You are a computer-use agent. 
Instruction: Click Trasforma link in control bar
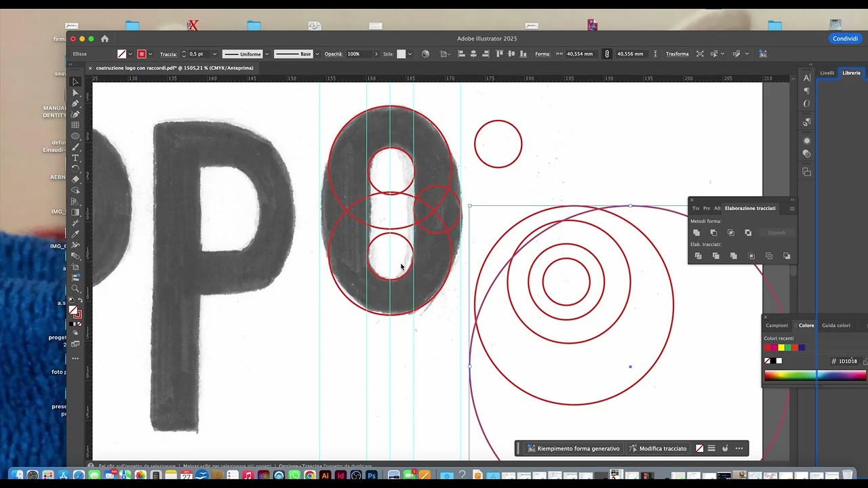click(677, 54)
